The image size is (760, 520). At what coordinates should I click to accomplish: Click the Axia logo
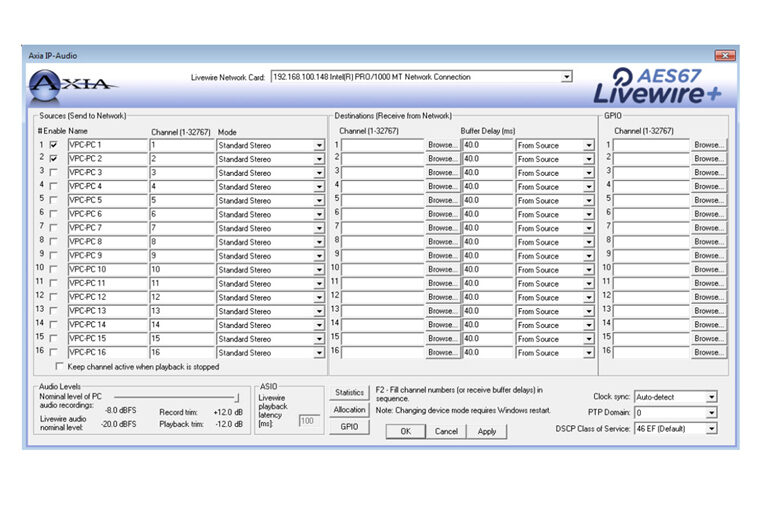71,85
